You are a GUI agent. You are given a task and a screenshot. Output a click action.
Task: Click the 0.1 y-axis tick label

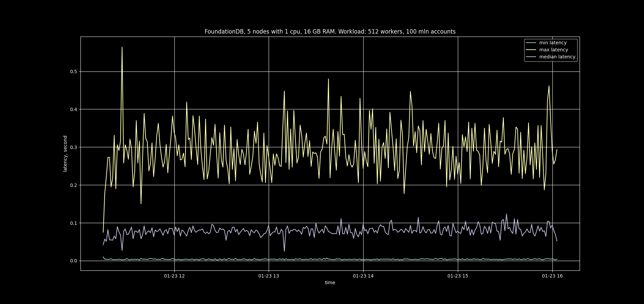(73, 223)
